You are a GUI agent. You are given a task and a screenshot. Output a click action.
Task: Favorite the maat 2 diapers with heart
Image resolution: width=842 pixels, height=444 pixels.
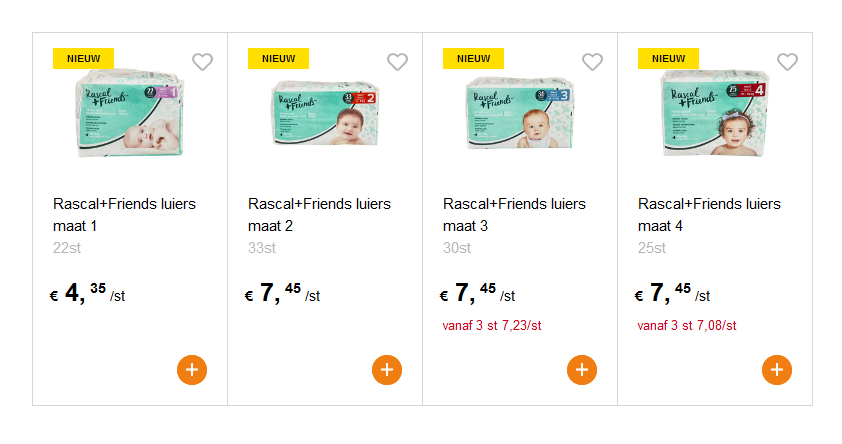point(398,62)
